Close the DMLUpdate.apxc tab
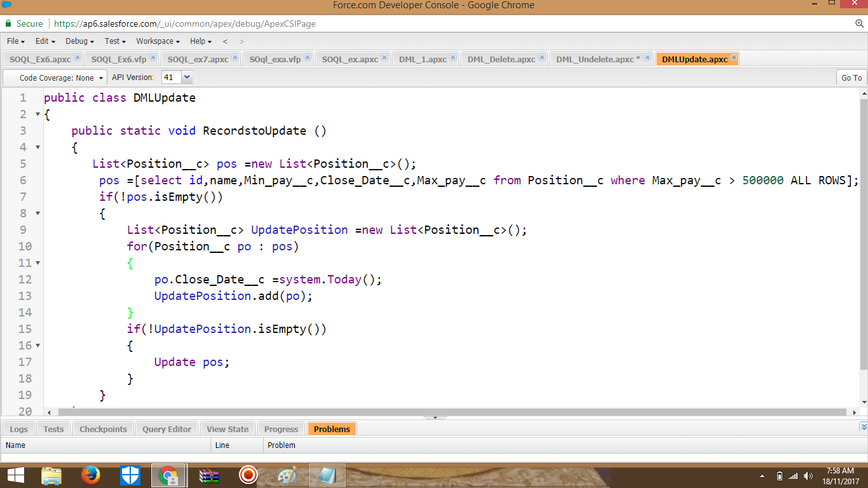Screen dimensions: 868x488 734,57
